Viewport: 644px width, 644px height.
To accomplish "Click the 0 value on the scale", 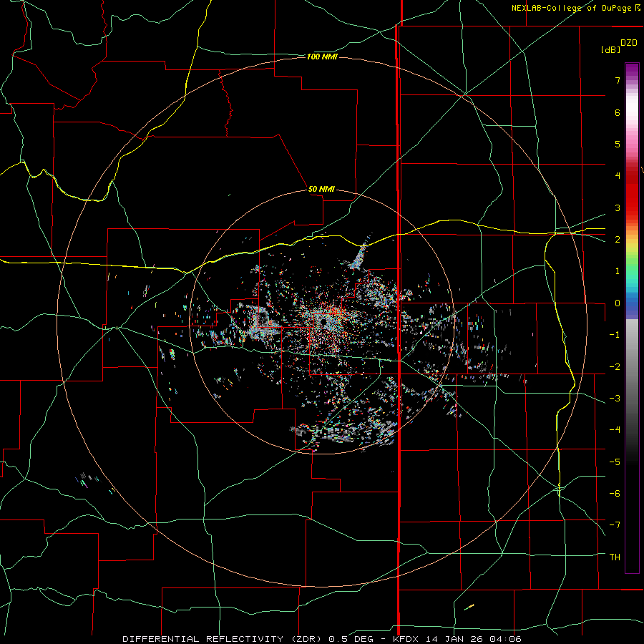I will click(618, 303).
